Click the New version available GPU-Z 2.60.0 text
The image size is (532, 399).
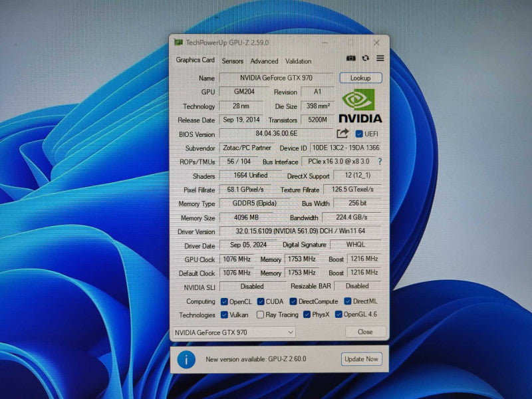256,359
